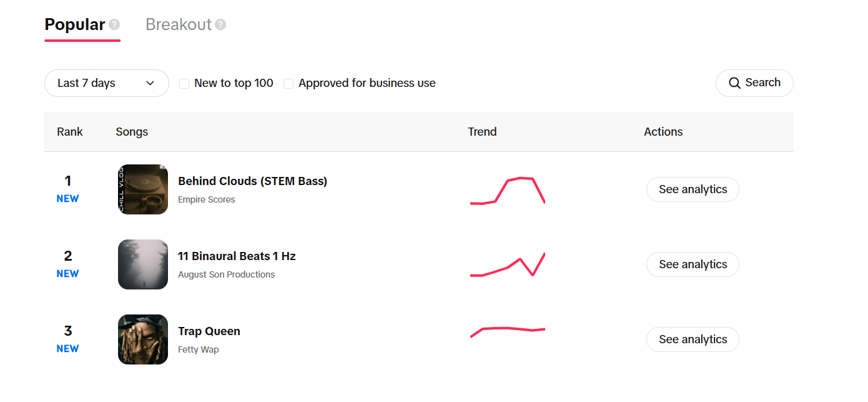Screen dimensions: 868x402
Task: Click the Behind Clouds trend sparkline
Action: point(508,190)
